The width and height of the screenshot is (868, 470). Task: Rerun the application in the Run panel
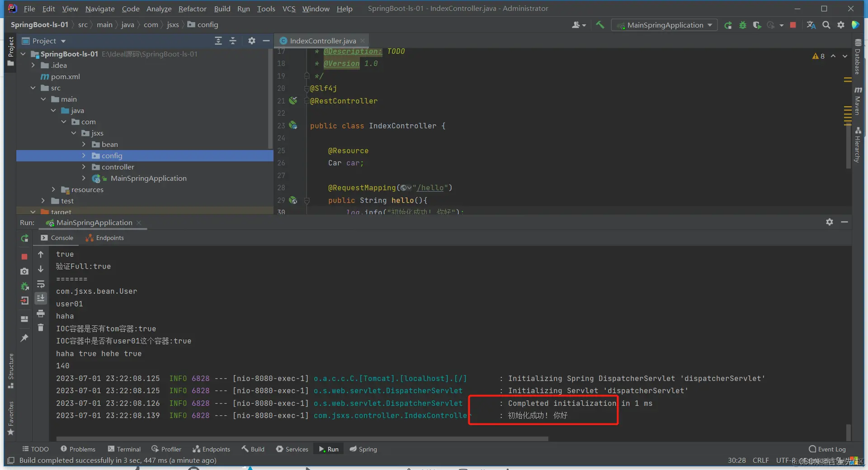tap(24, 238)
